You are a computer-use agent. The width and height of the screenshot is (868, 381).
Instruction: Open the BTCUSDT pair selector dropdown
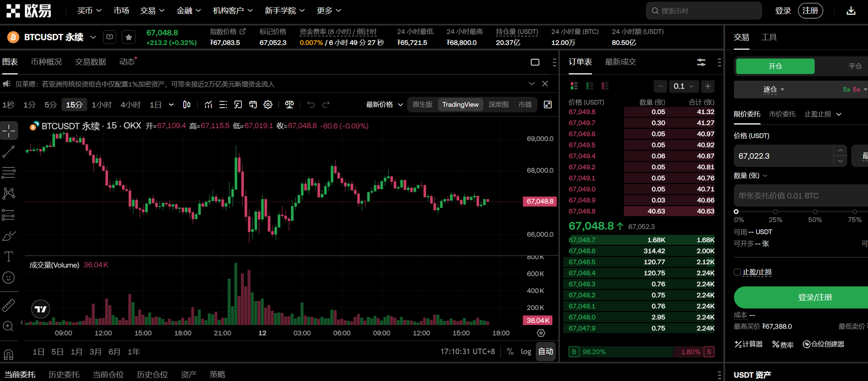pos(93,37)
